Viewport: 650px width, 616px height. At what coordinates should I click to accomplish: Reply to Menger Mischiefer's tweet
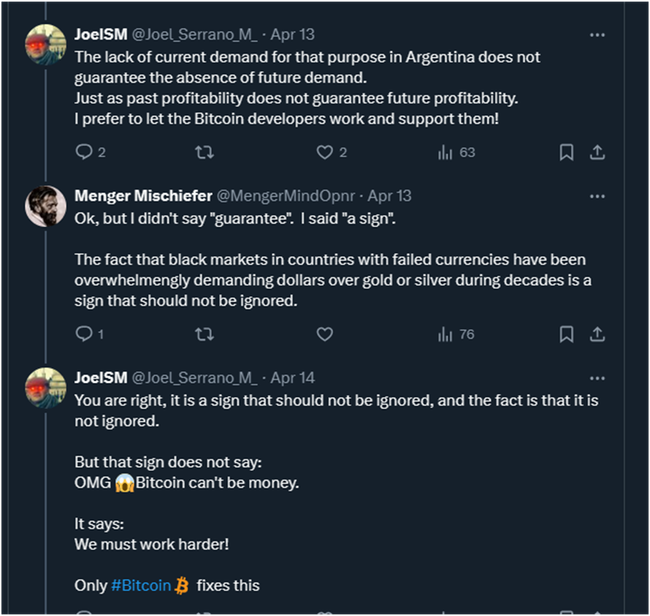click(84, 334)
